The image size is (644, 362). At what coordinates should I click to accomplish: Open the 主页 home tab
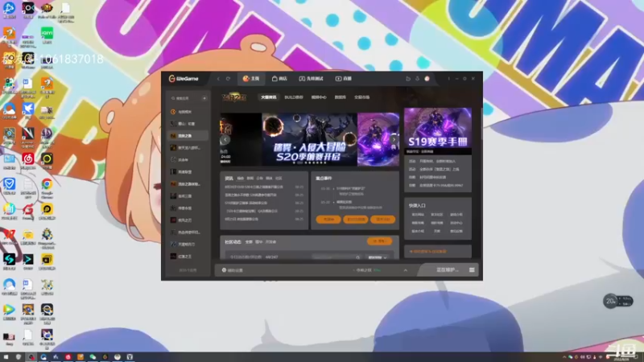251,78
